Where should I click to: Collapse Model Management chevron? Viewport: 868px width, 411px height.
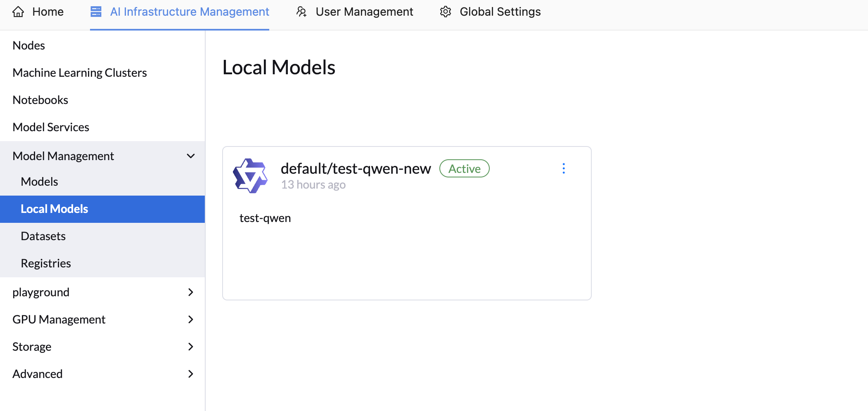point(191,156)
